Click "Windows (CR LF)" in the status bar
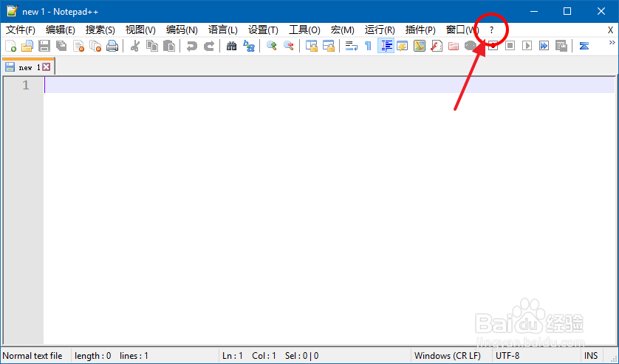Viewport: 619px width, 364px height. [448, 356]
